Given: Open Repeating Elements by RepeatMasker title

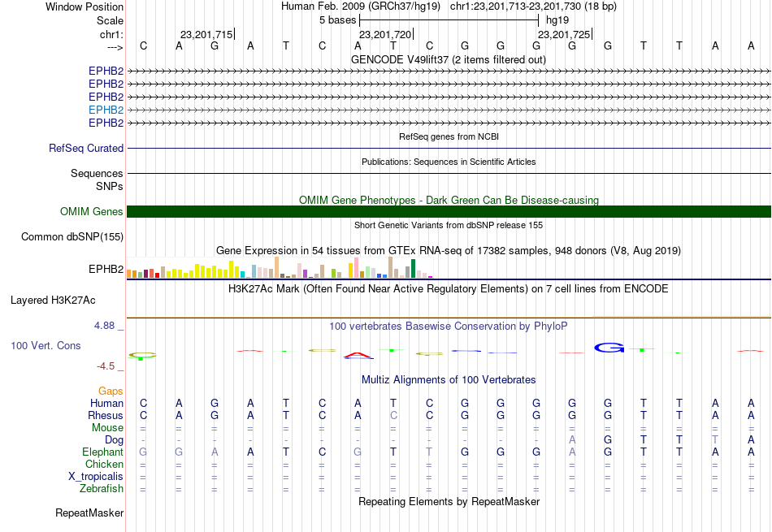Looking at the screenshot, I should [x=449, y=501].
